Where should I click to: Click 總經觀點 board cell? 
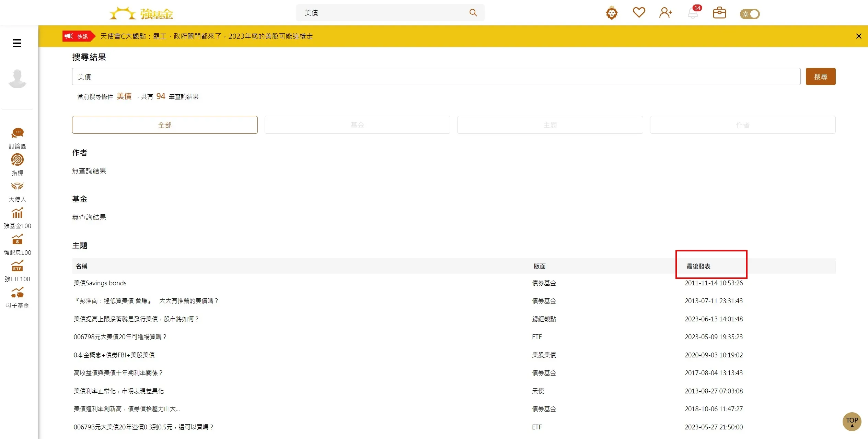tap(544, 319)
